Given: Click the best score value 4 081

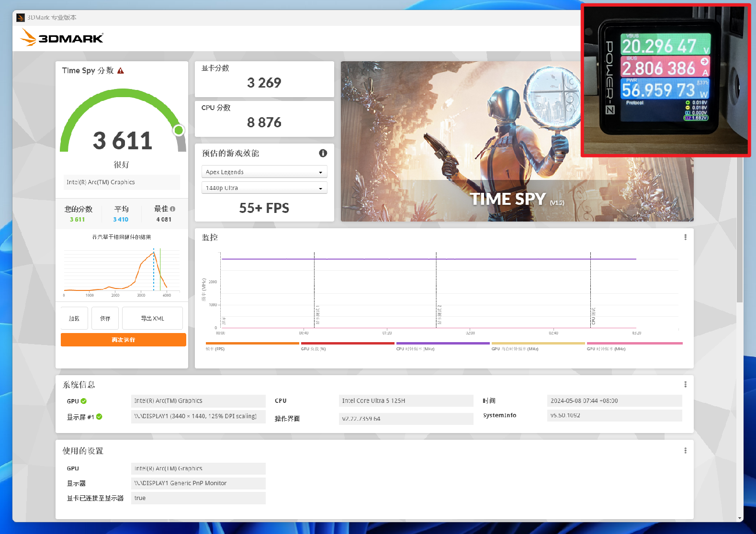Looking at the screenshot, I should [164, 220].
